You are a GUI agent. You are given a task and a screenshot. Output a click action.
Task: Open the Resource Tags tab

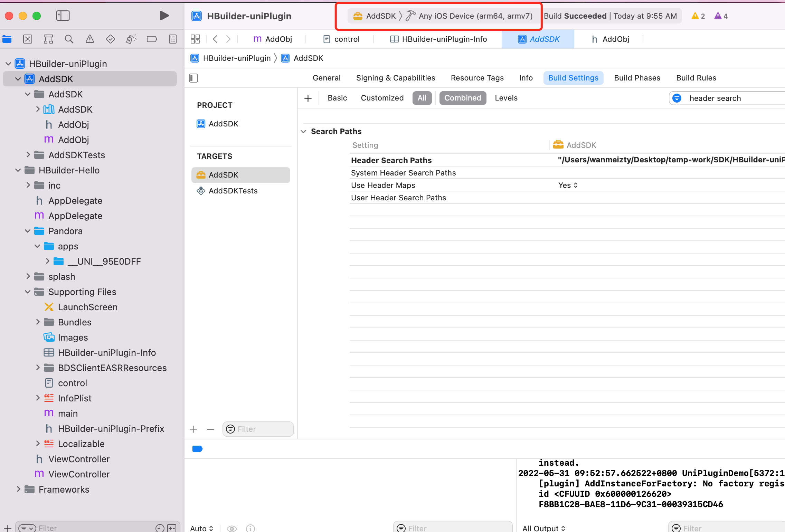(x=477, y=78)
